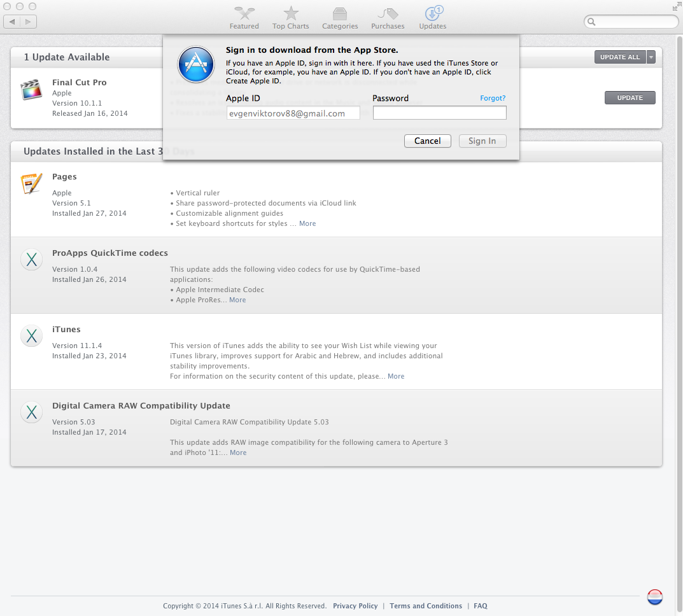The image size is (683, 616).
Task: Select 'Released Jan 16, 2014' text
Action: click(90, 113)
